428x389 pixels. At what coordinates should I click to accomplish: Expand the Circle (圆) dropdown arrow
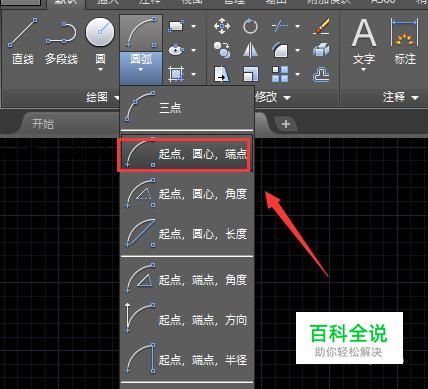click(100, 70)
